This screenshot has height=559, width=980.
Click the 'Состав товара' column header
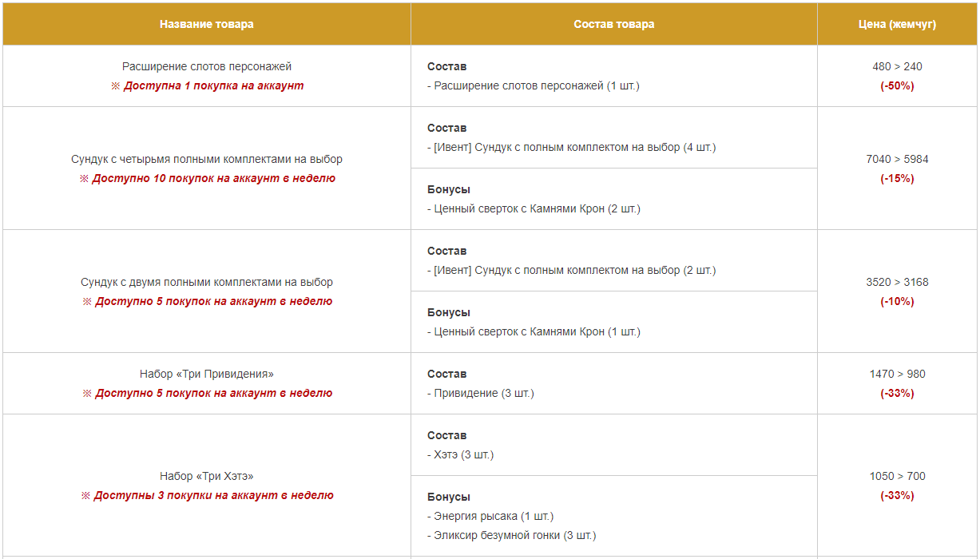(614, 24)
